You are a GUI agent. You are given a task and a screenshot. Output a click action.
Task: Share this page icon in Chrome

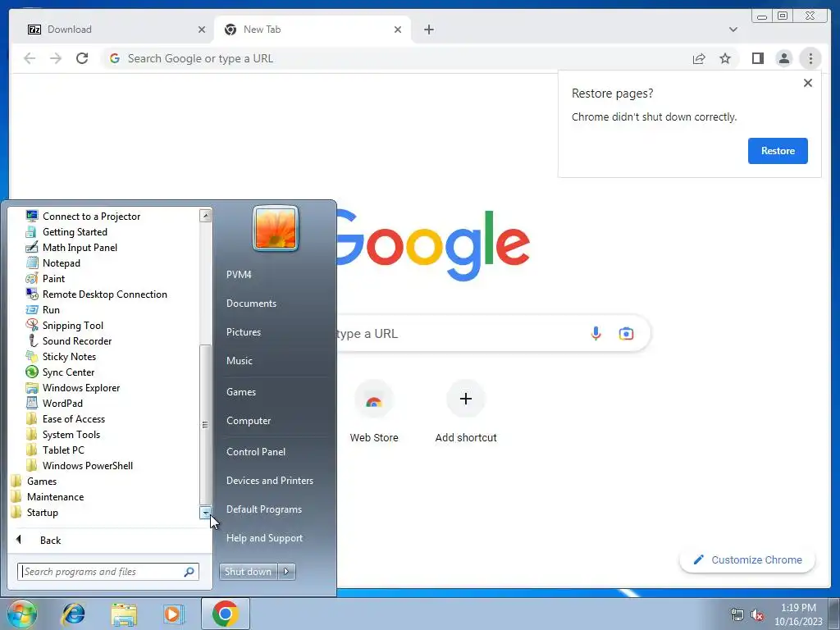pyautogui.click(x=699, y=58)
